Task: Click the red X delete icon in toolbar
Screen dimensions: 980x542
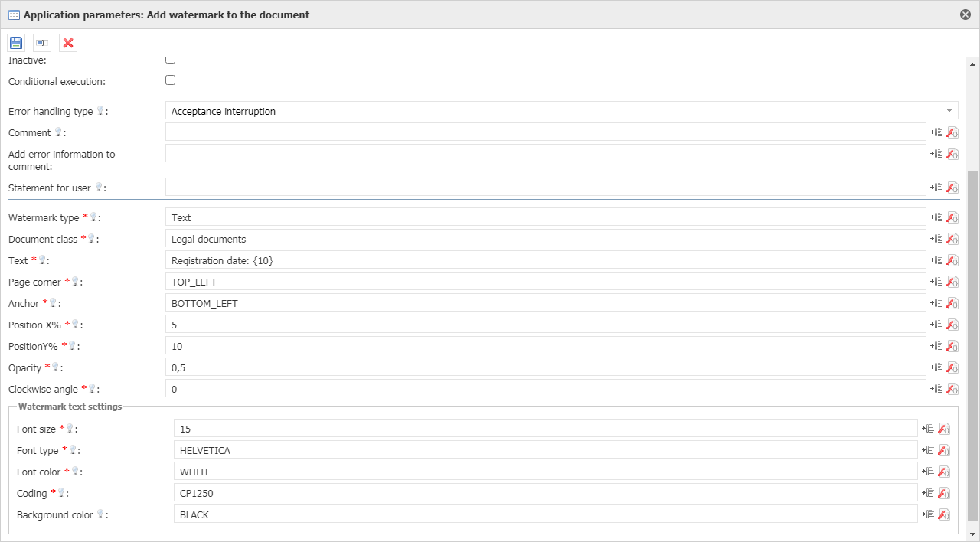Action: click(x=68, y=43)
